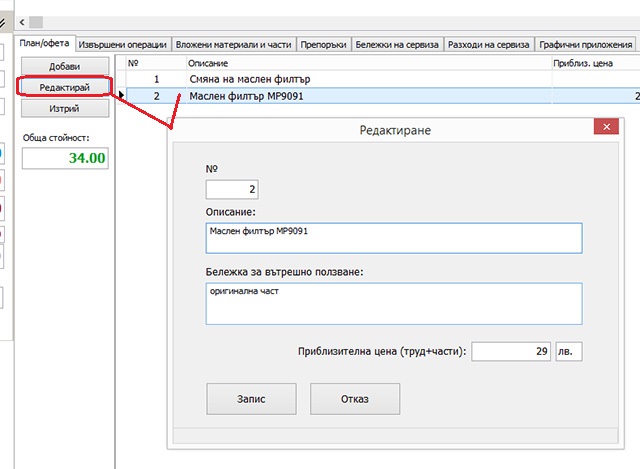Cancel editing with the Отказ button
The height and width of the screenshot is (469, 640).
pyautogui.click(x=354, y=399)
